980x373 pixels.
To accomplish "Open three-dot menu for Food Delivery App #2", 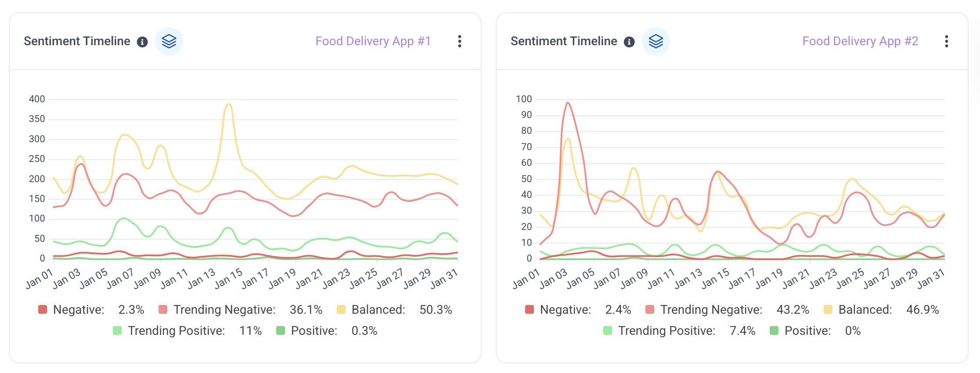I will (946, 41).
